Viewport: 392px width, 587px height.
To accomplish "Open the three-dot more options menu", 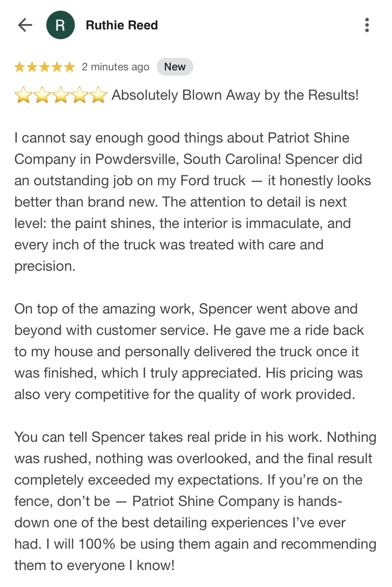I will coord(367,25).
